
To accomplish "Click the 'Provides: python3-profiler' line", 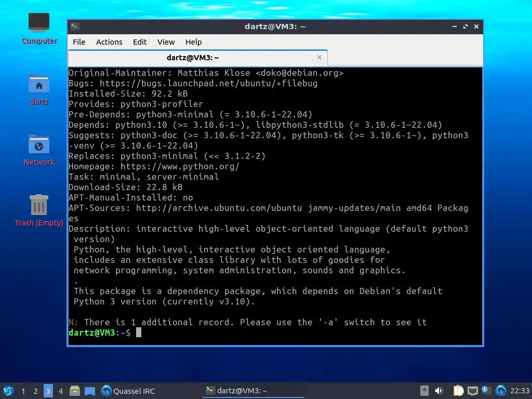I will click(136, 104).
